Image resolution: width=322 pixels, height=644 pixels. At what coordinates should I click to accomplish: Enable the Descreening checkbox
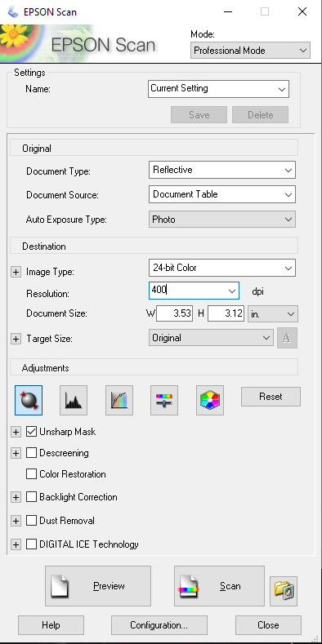31,453
